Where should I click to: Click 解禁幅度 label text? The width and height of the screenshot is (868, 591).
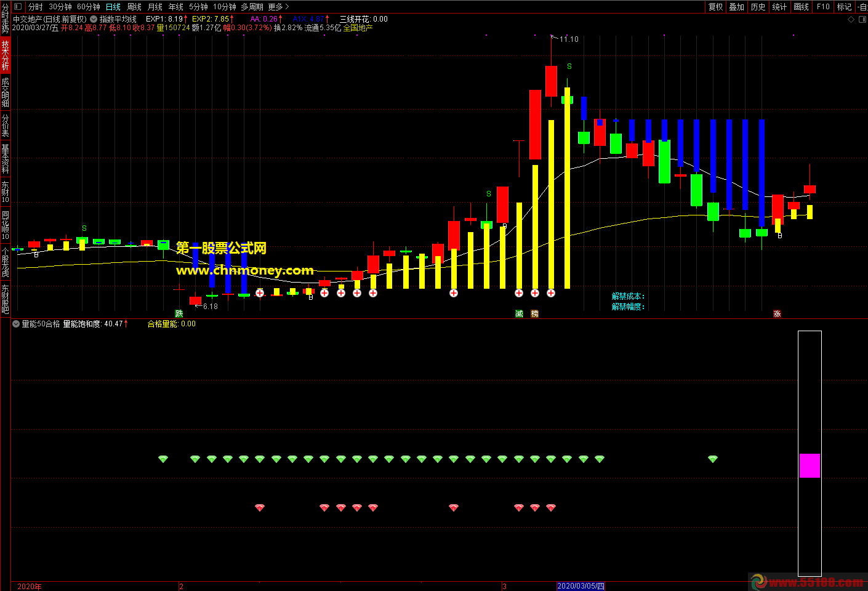(628, 306)
